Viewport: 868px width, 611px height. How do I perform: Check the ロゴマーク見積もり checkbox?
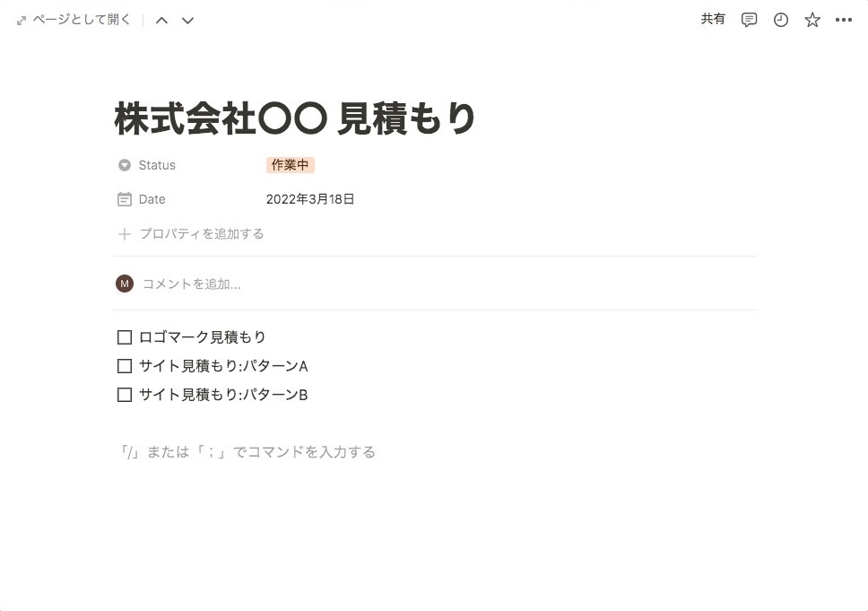pos(125,336)
